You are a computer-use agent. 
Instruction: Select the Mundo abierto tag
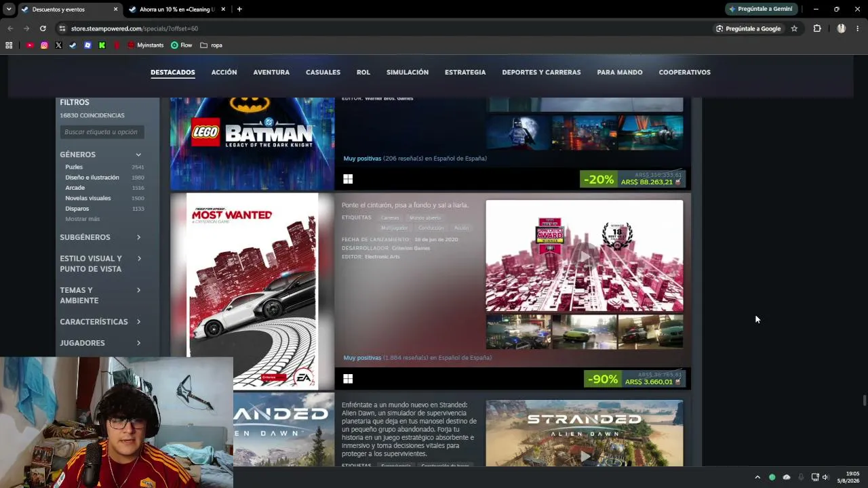pos(425,218)
